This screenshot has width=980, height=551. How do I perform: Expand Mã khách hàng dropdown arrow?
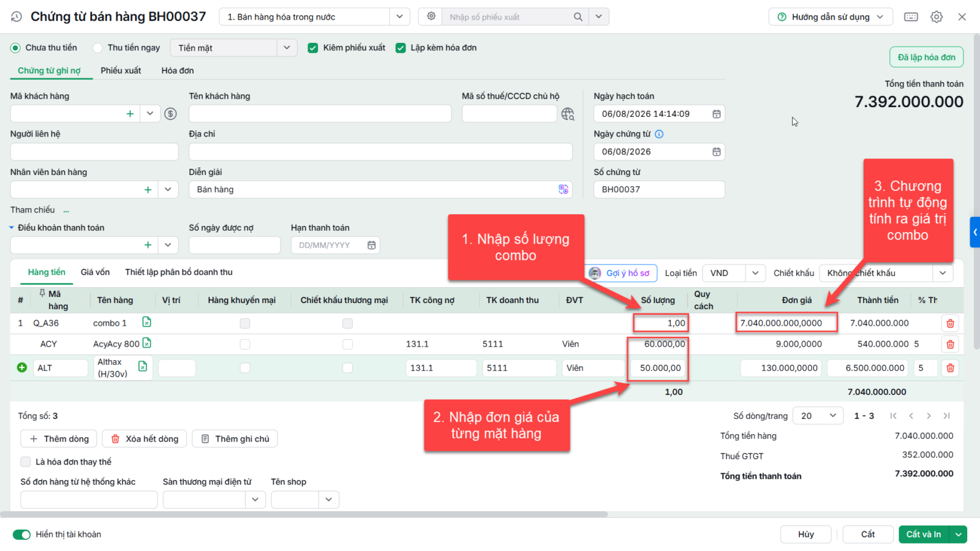150,114
